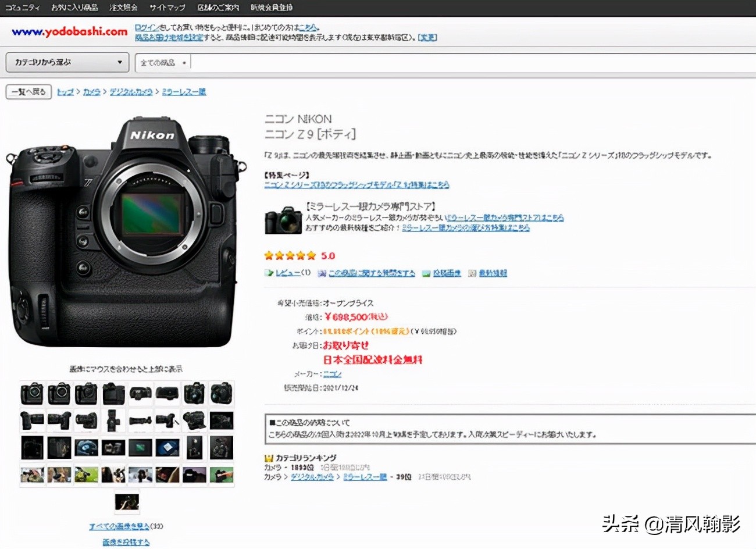Click the latest info (最新情報) icon
The height and width of the screenshot is (549, 756).
pos(472,273)
